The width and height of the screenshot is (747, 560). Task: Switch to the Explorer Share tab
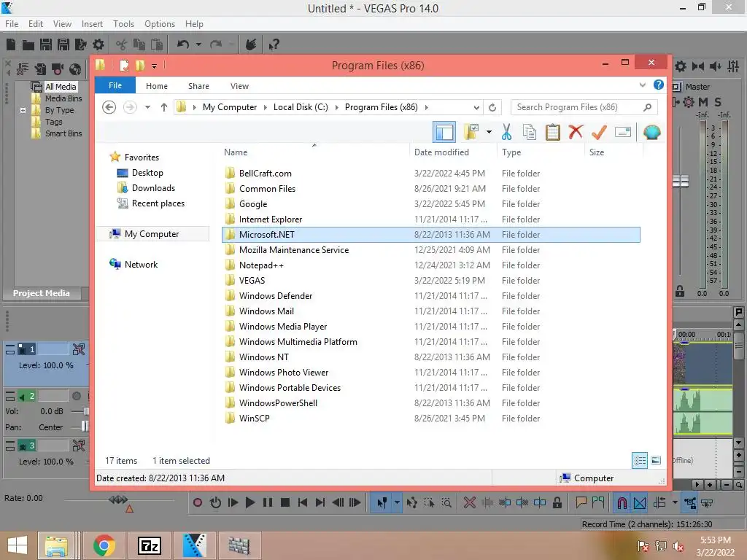tap(198, 86)
